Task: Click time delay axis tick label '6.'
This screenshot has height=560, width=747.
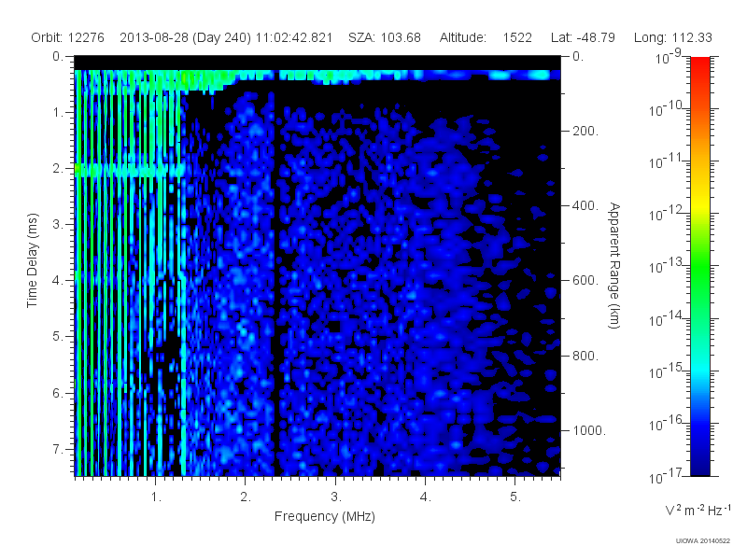Action: [58, 393]
